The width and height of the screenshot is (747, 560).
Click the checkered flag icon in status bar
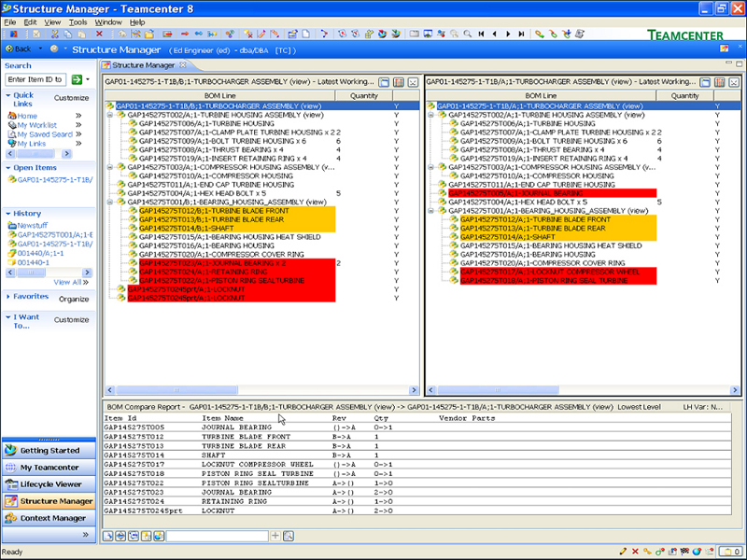pyautogui.click(x=685, y=552)
